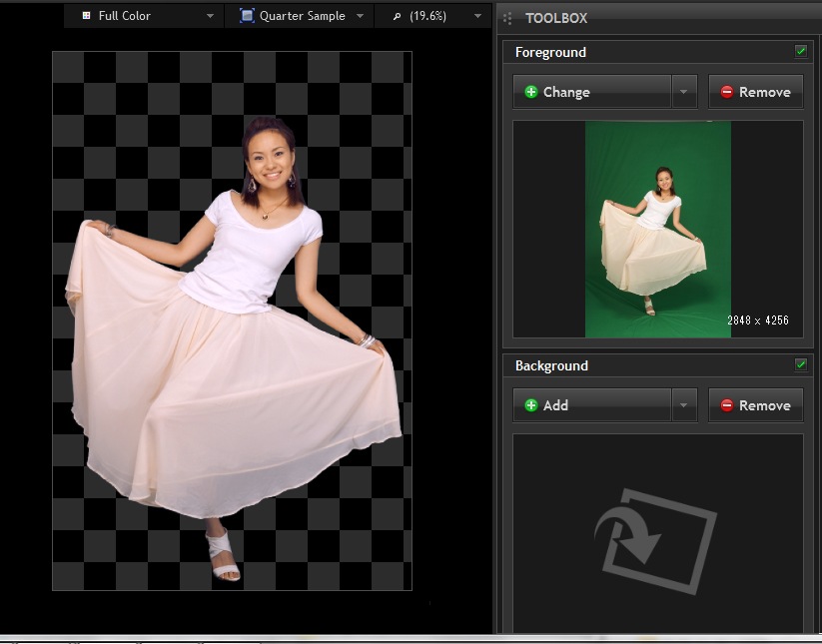Click the Foreground section header

coord(550,52)
